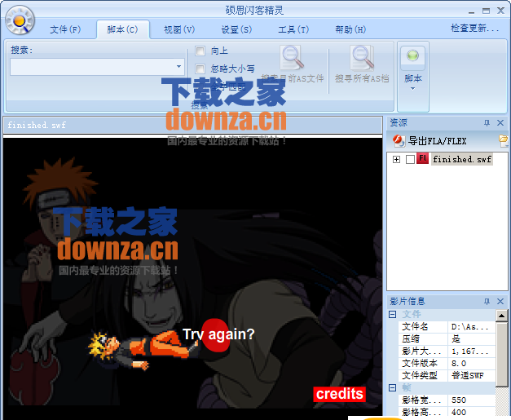This screenshot has height=420, width=511.
Task: Open the 文件(F) menu tab
Action: tap(65, 29)
